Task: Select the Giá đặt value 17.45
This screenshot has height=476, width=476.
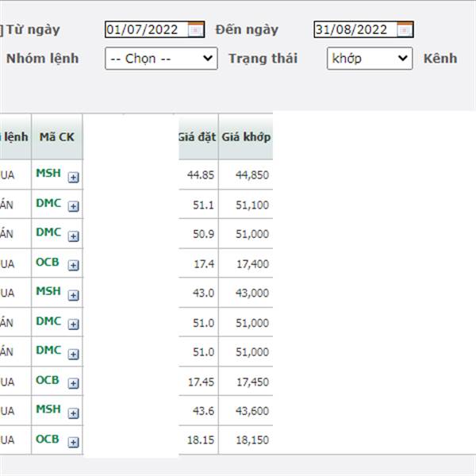Action: tap(201, 382)
